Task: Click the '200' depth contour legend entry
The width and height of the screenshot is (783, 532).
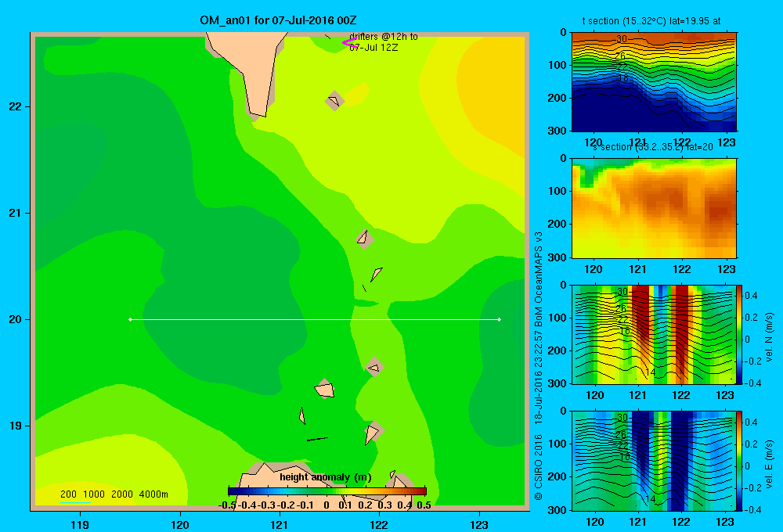Action: [68, 494]
